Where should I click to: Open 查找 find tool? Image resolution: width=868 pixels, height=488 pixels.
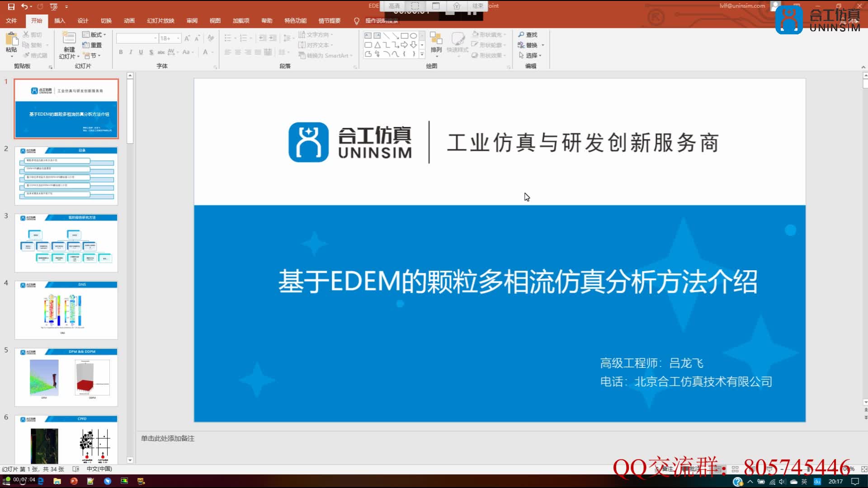pos(528,34)
